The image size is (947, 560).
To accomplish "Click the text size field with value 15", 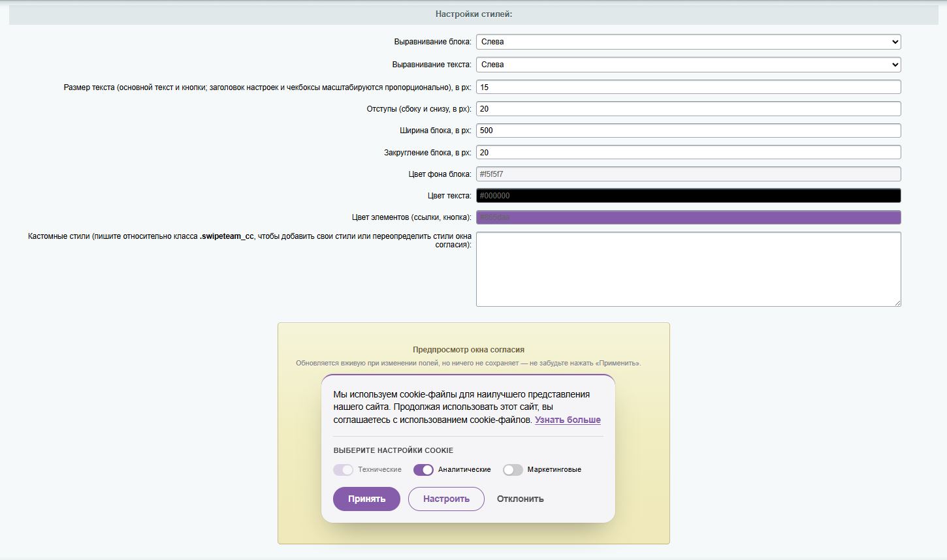I will pos(688,87).
